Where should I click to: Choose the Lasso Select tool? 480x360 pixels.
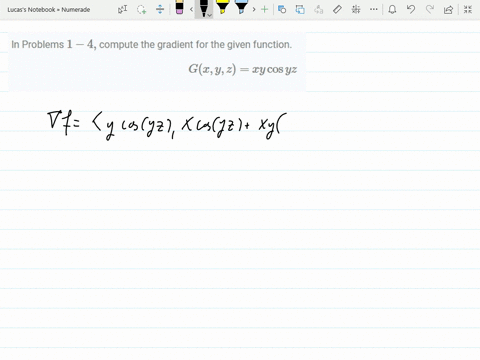(x=142, y=9)
